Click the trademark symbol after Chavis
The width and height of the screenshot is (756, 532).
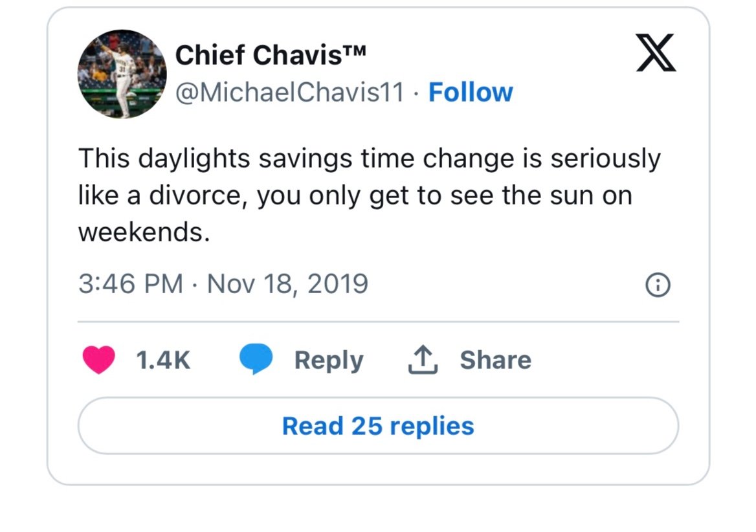pos(355,50)
